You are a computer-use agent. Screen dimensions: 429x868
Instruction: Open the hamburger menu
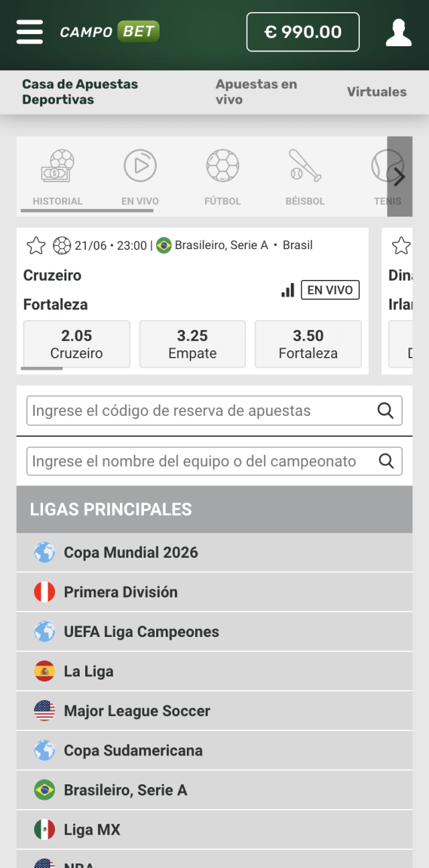point(29,31)
